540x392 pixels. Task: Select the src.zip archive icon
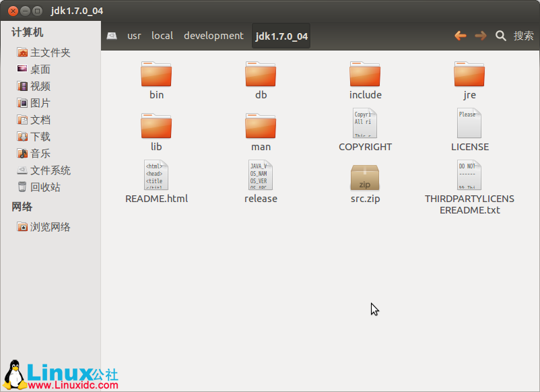pyautogui.click(x=365, y=177)
